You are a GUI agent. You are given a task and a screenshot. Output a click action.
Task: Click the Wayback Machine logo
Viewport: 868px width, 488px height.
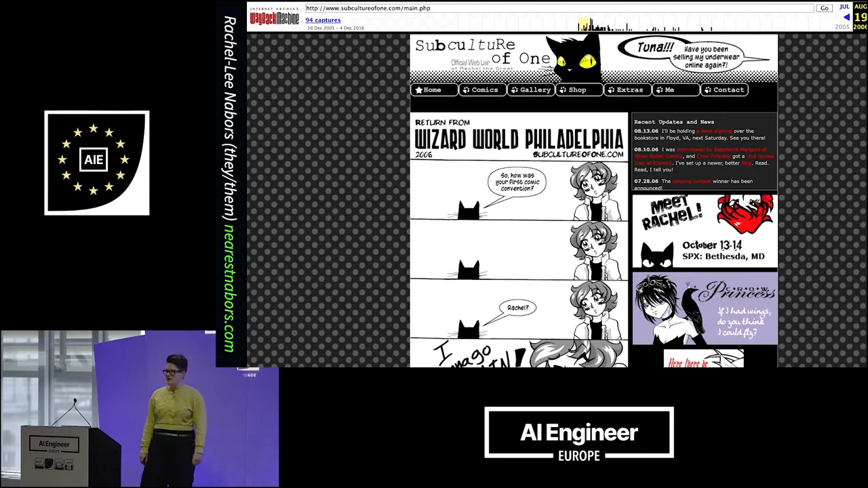click(x=274, y=16)
